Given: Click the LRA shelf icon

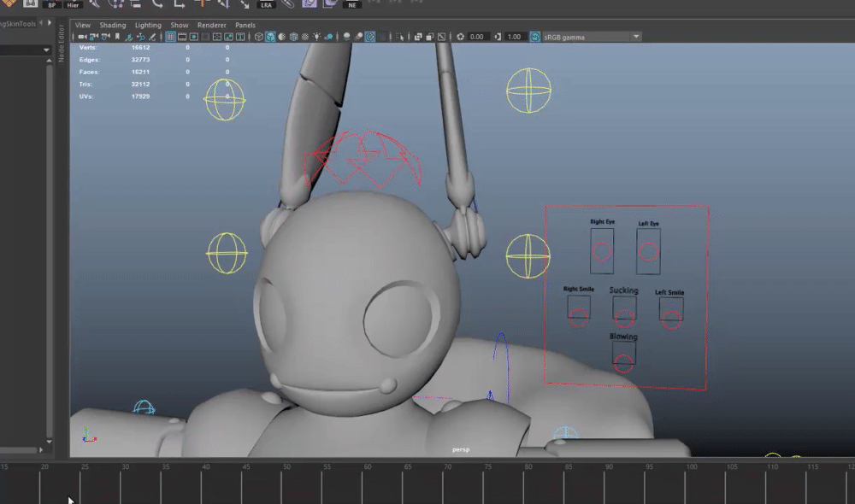Looking at the screenshot, I should click(267, 4).
